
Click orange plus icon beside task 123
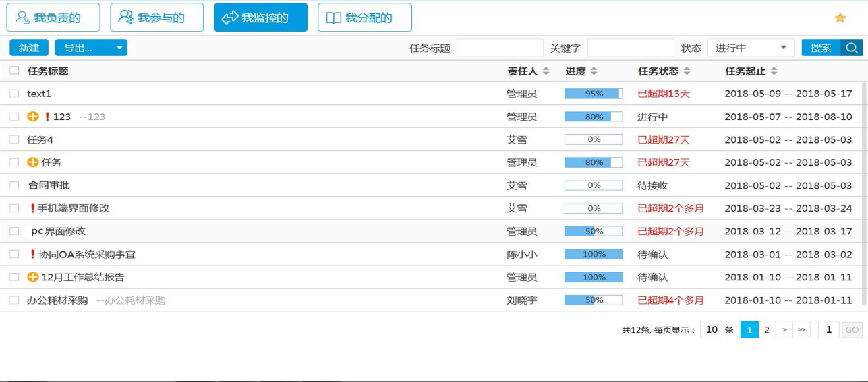coord(32,117)
